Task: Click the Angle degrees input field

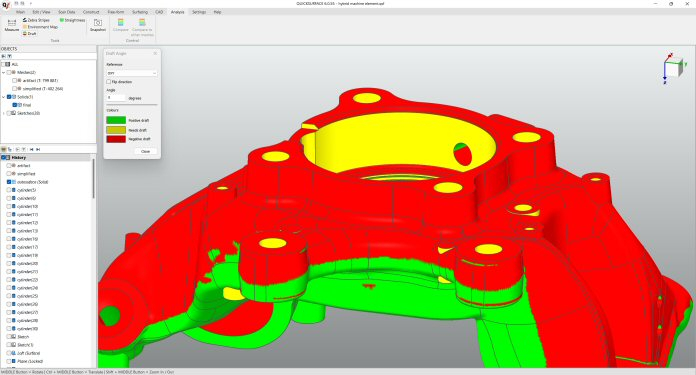Action: click(x=116, y=98)
